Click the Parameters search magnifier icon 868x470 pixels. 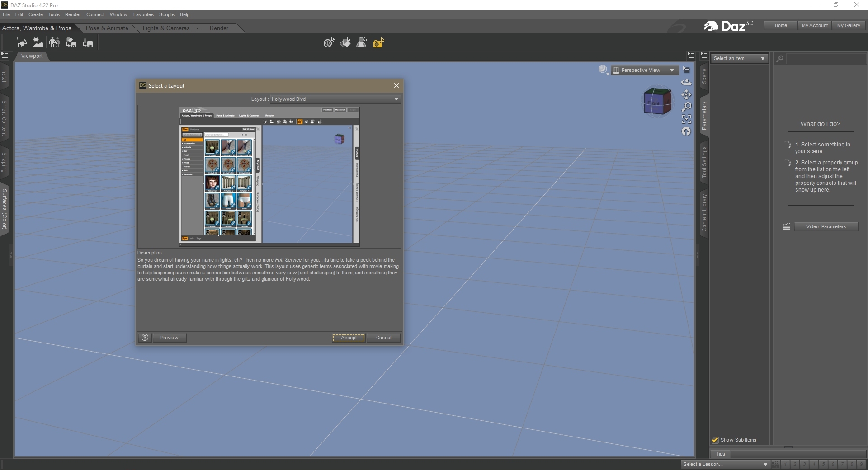[x=780, y=58]
